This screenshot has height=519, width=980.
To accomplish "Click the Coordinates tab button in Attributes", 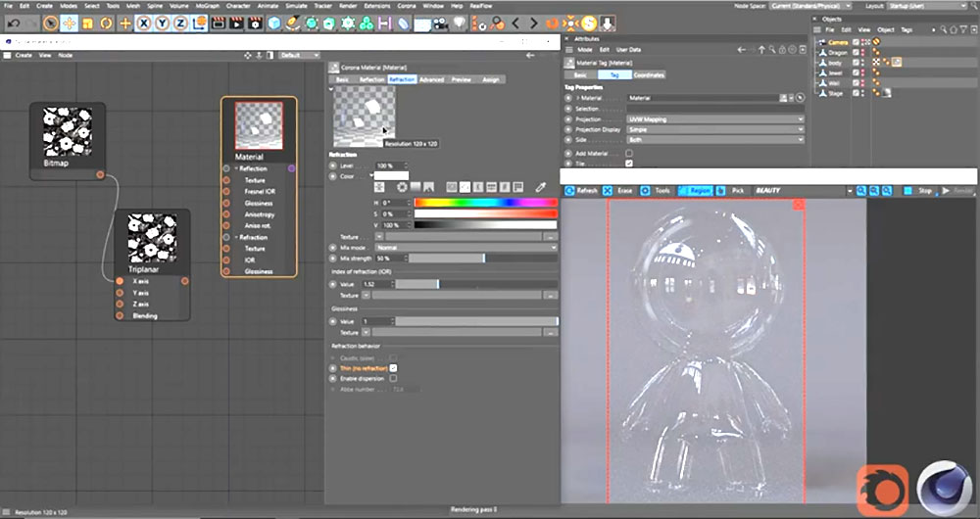I will (x=648, y=74).
